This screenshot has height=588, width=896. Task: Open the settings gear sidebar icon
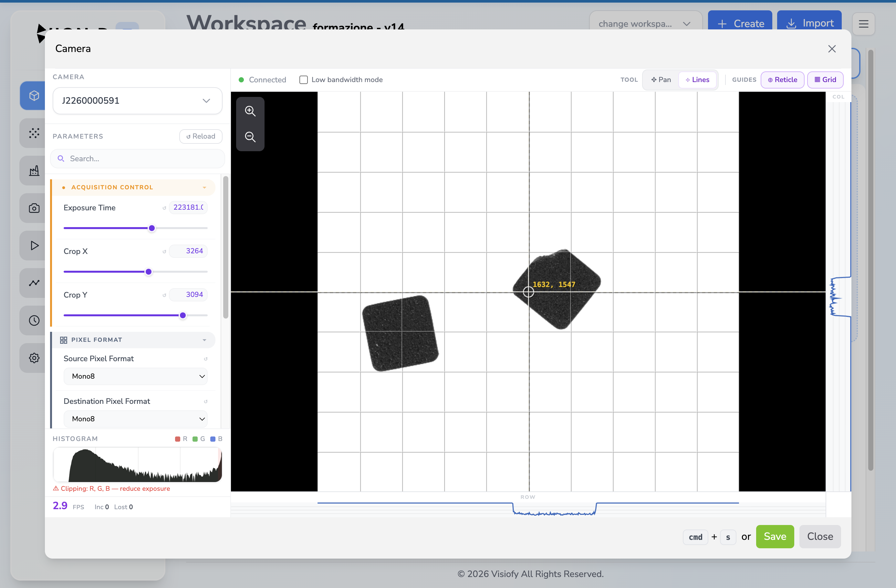[34, 358]
